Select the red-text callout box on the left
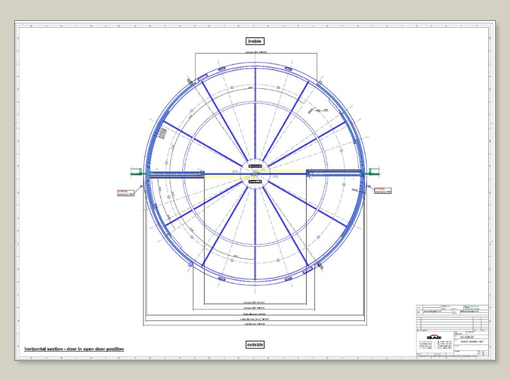Screen dimensions: 510x380 click(126, 193)
